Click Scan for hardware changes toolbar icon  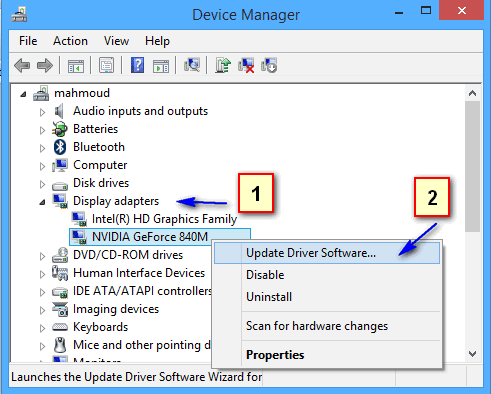click(192, 65)
